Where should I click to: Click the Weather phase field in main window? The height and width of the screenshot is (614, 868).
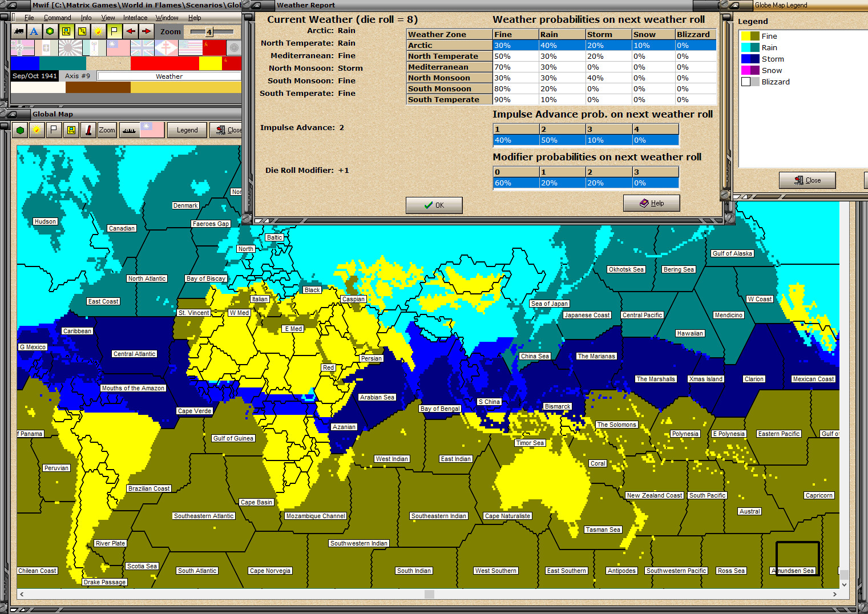169,76
